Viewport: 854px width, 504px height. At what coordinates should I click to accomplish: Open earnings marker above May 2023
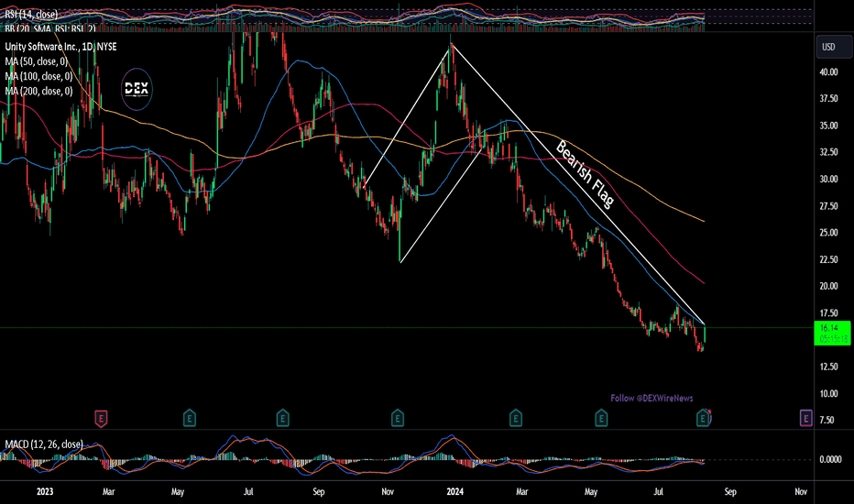[x=189, y=418]
